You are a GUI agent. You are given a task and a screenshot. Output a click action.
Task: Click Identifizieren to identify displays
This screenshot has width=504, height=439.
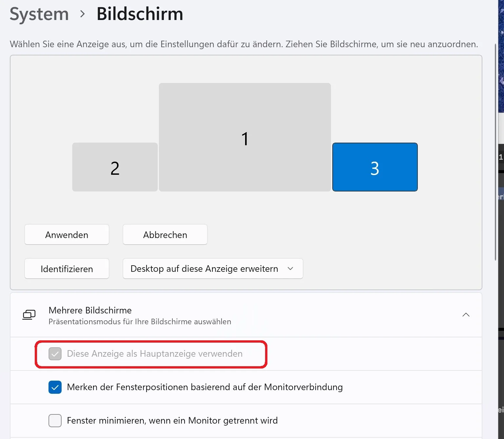[67, 269]
